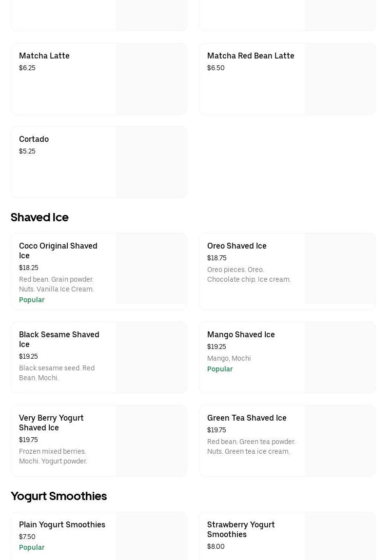This screenshot has height=560, width=392.
Task: Pick Very Berry Yogurt Shaved Ice title
Action: pos(51,423)
